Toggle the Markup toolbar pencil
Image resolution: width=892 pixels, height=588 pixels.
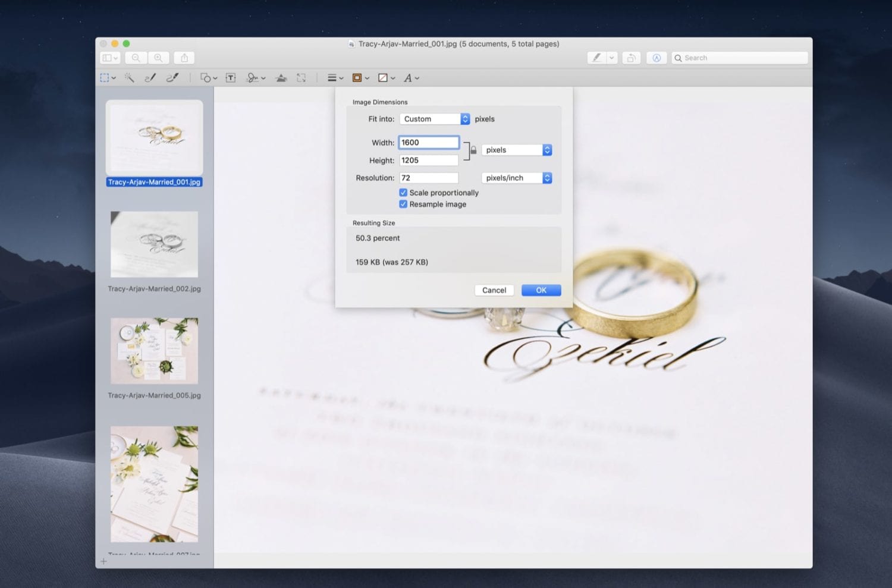[596, 58]
